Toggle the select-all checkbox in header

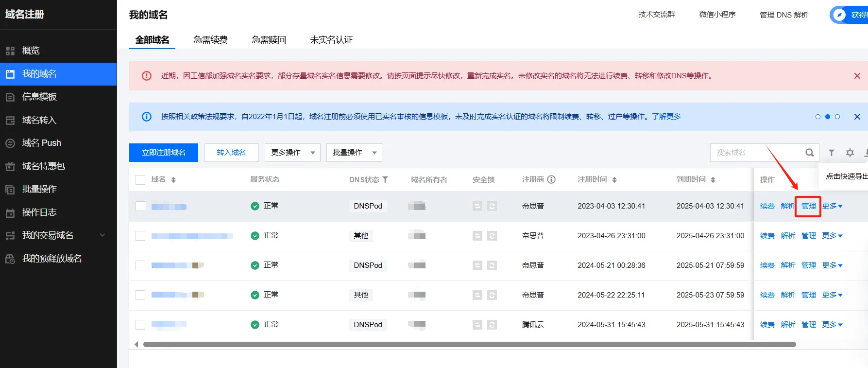coord(140,180)
